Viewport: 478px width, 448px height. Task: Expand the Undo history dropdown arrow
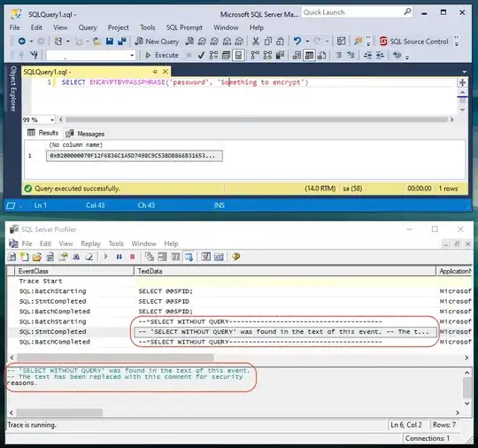click(307, 42)
